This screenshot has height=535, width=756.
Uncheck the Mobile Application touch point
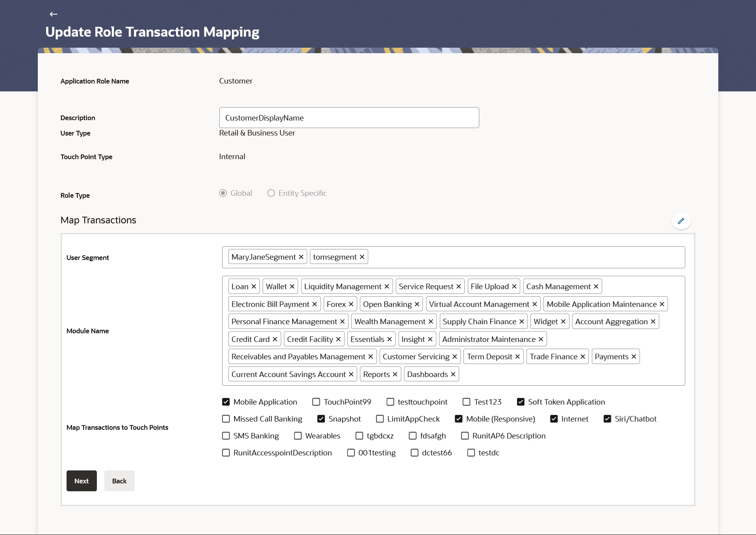click(x=226, y=402)
